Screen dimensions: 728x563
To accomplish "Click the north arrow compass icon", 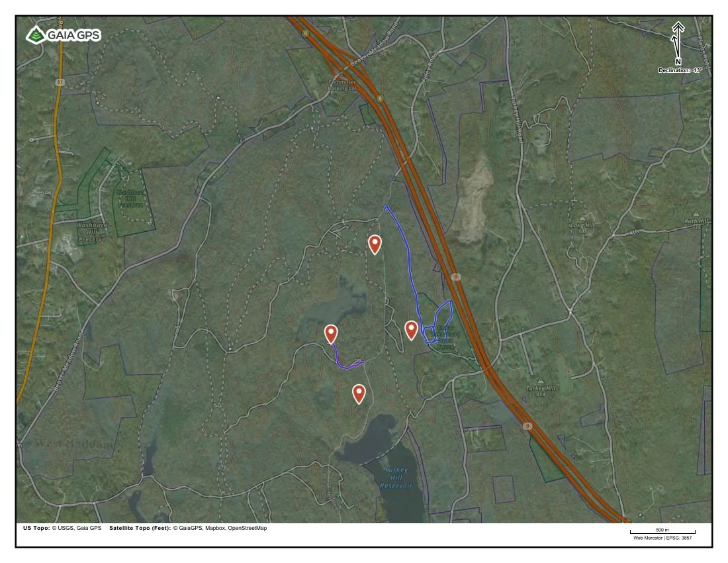I will [678, 42].
